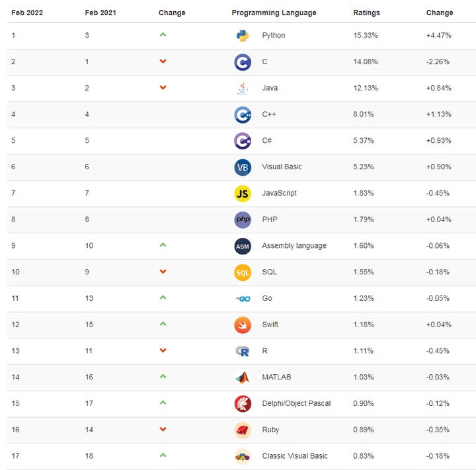Click the MATLAB logo icon
The width and height of the screenshot is (476, 470).
pos(243,377)
